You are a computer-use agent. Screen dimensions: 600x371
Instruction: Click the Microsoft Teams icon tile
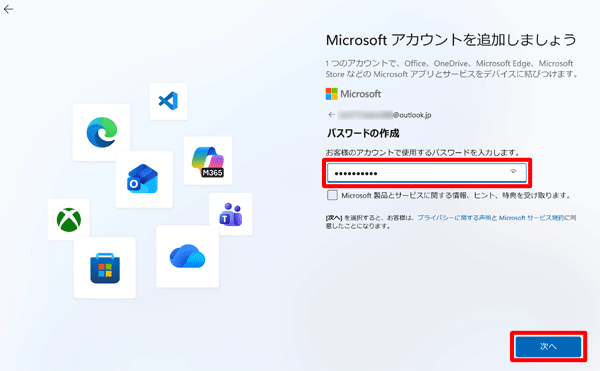(231, 214)
